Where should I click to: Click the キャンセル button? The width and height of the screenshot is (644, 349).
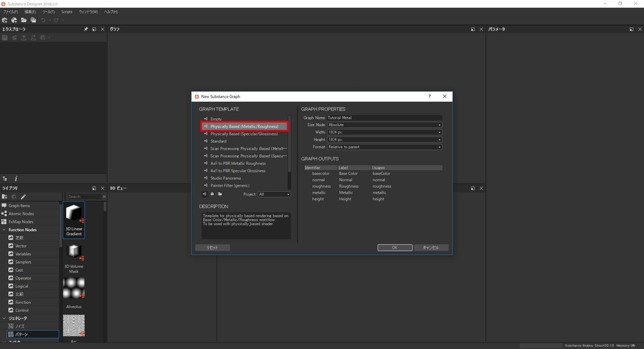click(431, 248)
